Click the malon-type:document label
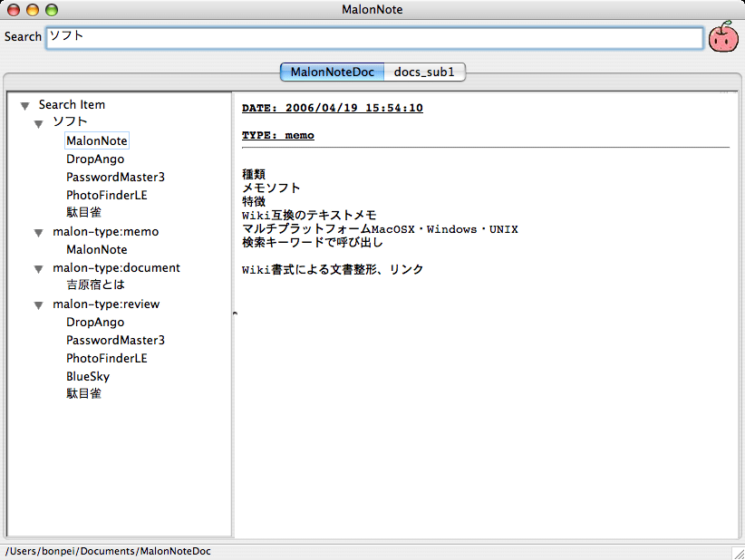Screen dimensions: 745x560 click(x=116, y=268)
